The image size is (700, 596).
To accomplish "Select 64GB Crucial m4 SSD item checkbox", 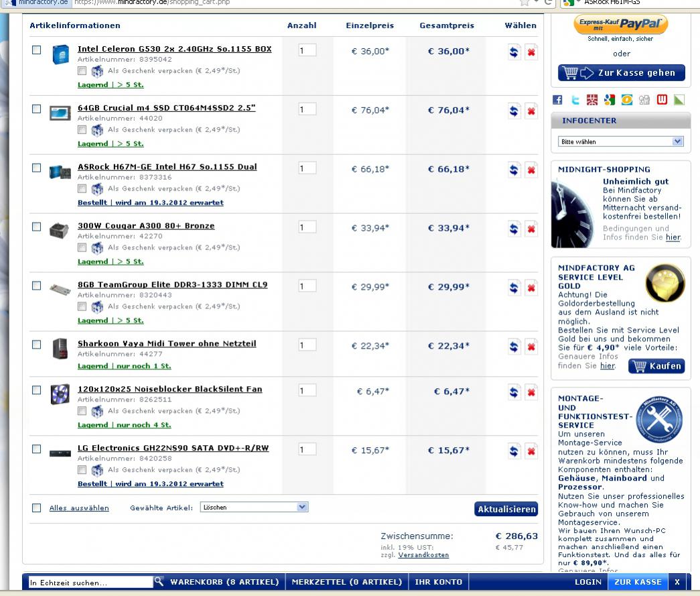I will click(37, 109).
